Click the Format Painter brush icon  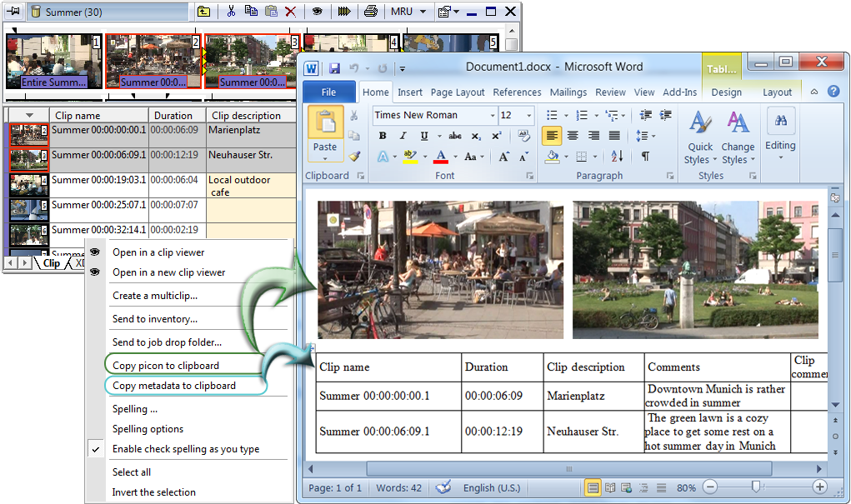pyautogui.click(x=354, y=157)
